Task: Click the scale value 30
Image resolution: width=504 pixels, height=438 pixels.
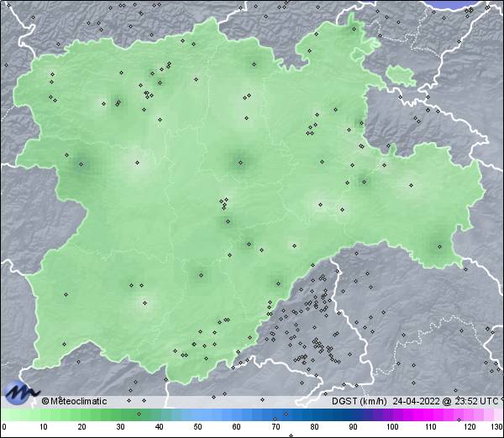Action: pos(120,427)
